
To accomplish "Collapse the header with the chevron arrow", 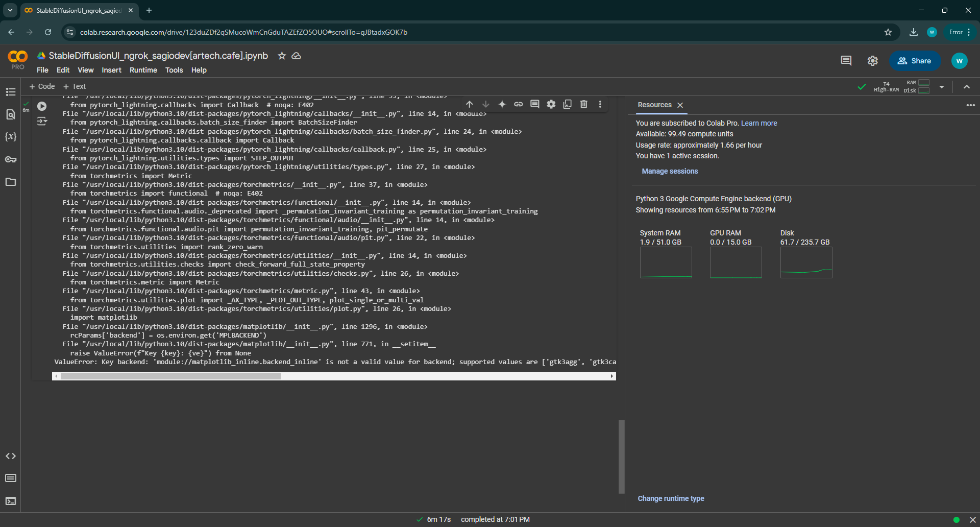I will tap(967, 87).
